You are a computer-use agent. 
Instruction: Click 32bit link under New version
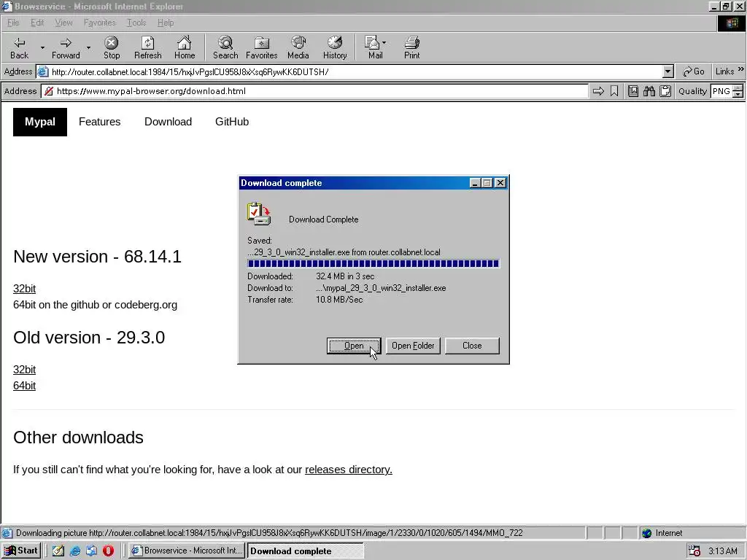pos(24,289)
